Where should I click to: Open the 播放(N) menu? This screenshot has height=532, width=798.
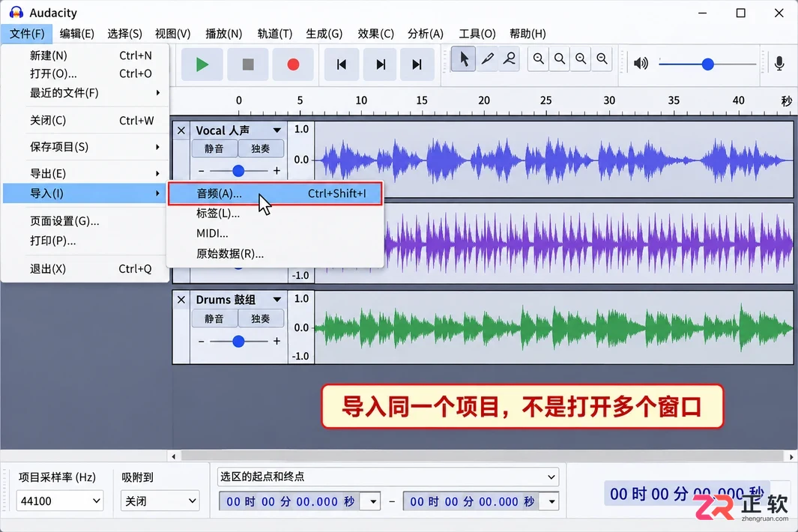click(223, 34)
